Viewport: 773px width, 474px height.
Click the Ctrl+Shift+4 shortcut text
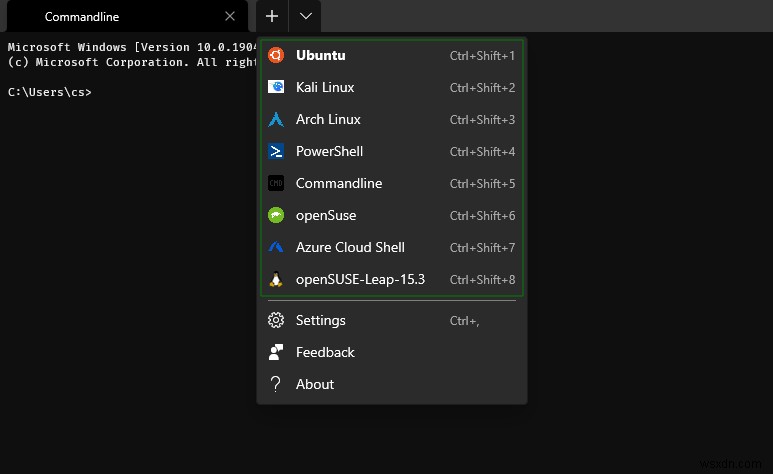coord(482,152)
